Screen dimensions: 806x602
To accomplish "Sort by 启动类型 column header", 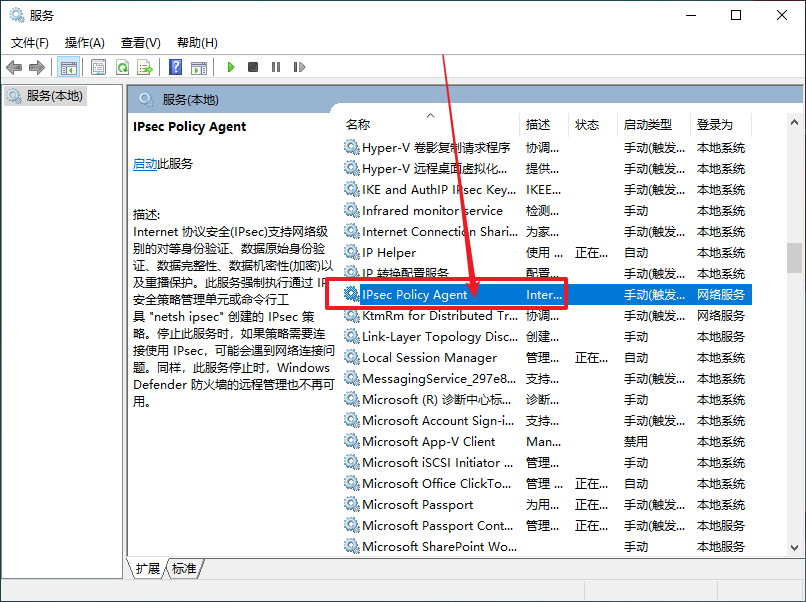I will point(648,125).
